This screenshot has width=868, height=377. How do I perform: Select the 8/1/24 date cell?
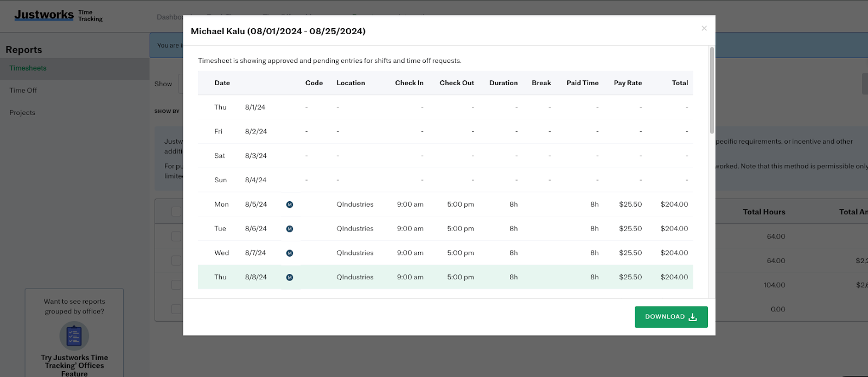(255, 107)
